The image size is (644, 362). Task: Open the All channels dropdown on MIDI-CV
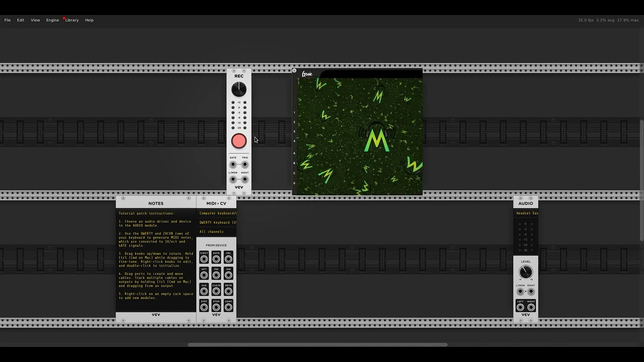point(216,232)
